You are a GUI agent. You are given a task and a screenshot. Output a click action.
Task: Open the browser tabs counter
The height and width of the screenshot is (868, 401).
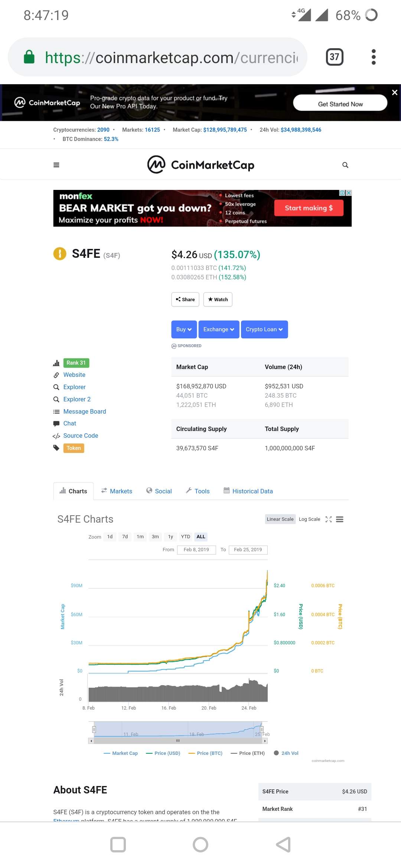pos(334,57)
